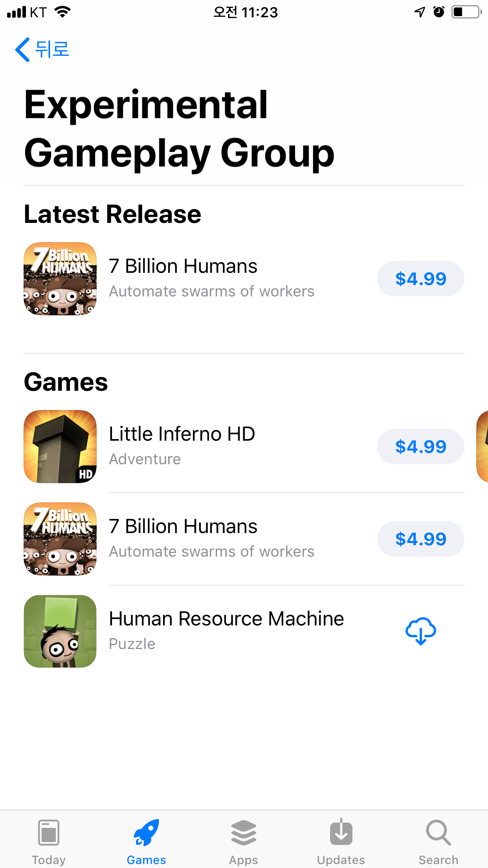Viewport: 488px width, 868px height.
Task: Tap the back chevron labeled 뒤로
Action: point(42,50)
